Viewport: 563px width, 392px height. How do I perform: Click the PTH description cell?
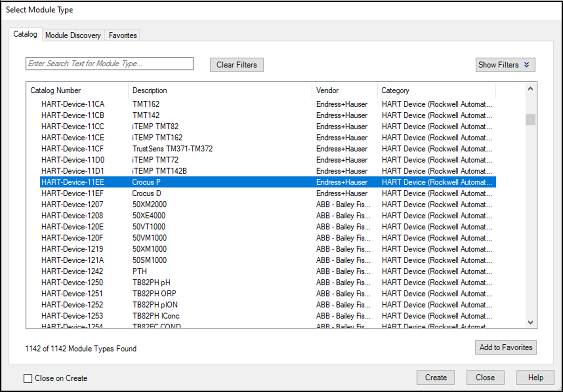point(140,271)
